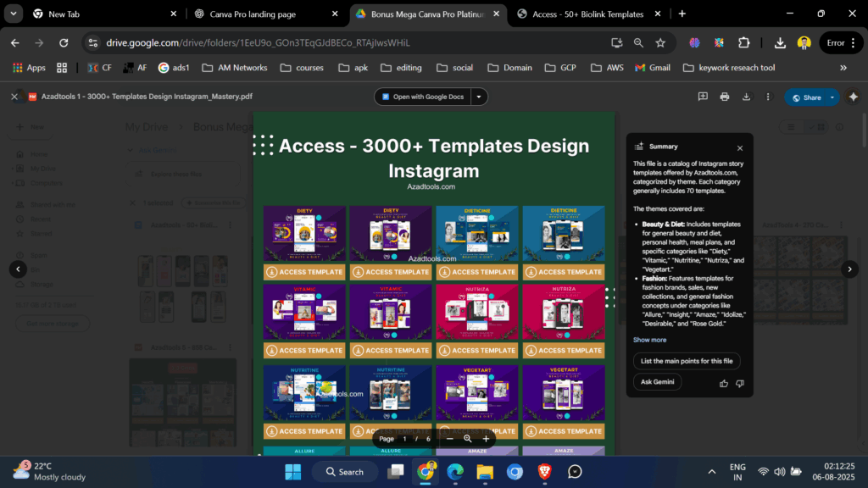The height and width of the screenshot is (488, 868).
Task: Open courses bookmark folder
Action: tap(303, 68)
